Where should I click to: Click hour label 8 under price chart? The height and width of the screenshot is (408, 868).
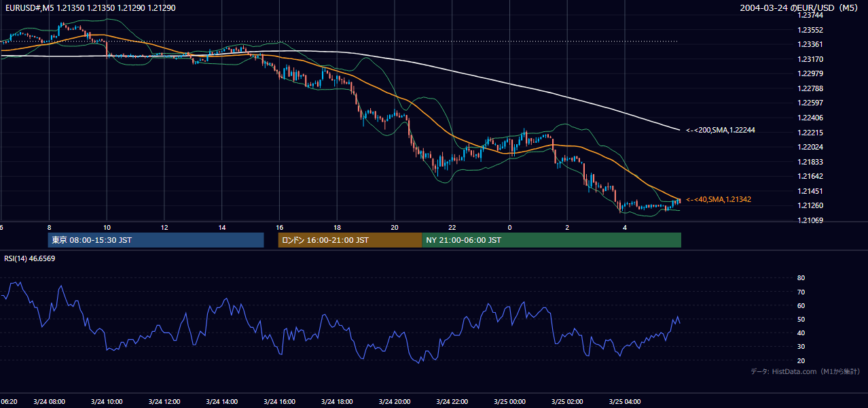pos(49,227)
